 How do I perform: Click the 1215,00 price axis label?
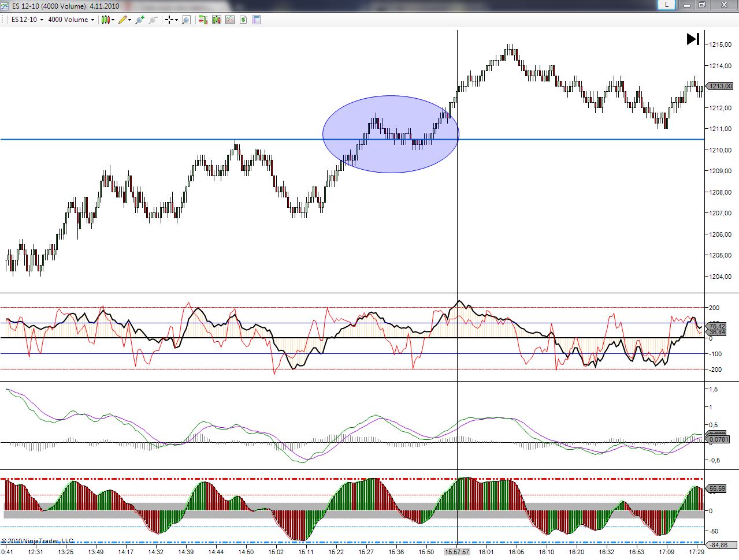(720, 44)
